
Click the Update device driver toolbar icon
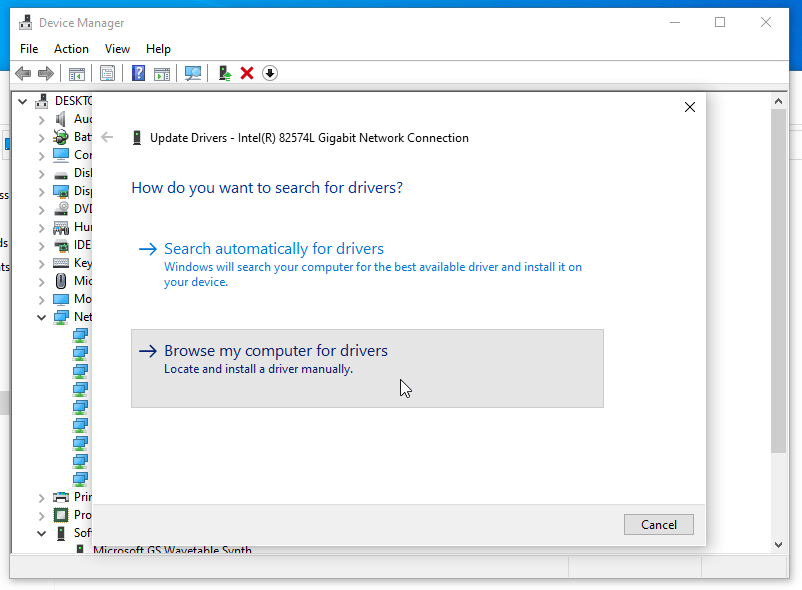point(225,74)
